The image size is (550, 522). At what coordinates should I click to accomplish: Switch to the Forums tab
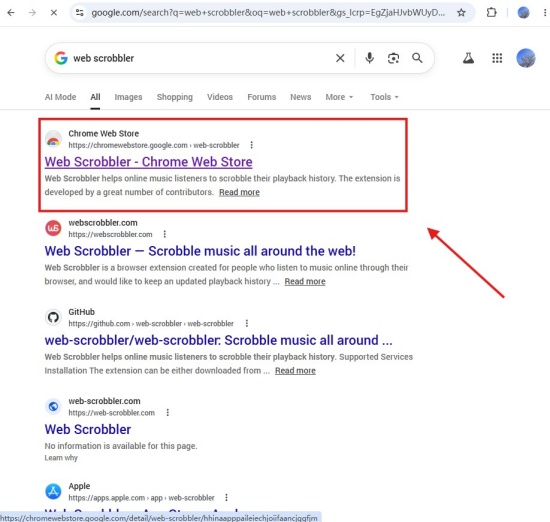point(262,97)
